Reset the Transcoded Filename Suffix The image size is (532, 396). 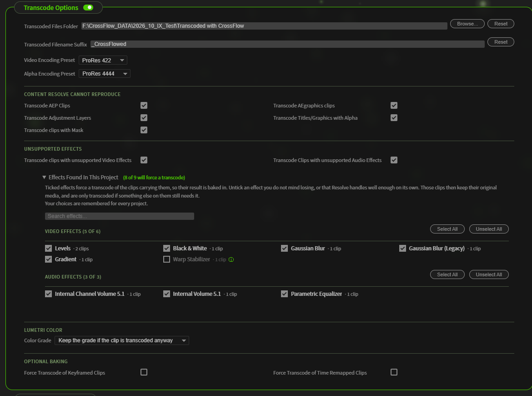(x=501, y=42)
